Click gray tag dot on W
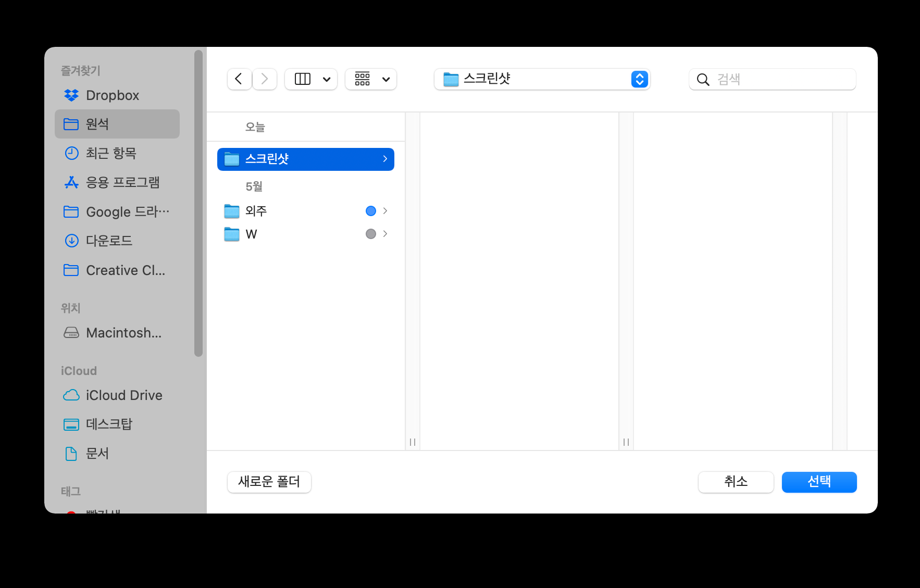Image resolution: width=920 pixels, height=588 pixels. coord(371,234)
